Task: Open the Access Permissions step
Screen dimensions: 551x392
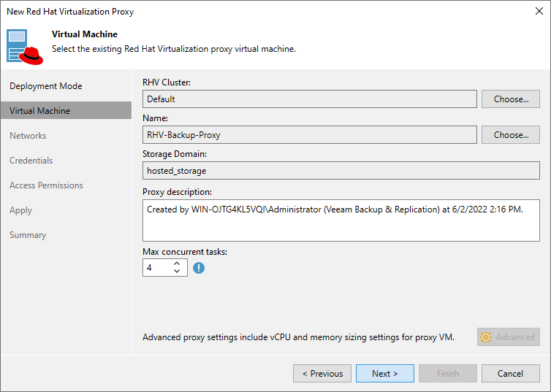Action: tap(46, 185)
